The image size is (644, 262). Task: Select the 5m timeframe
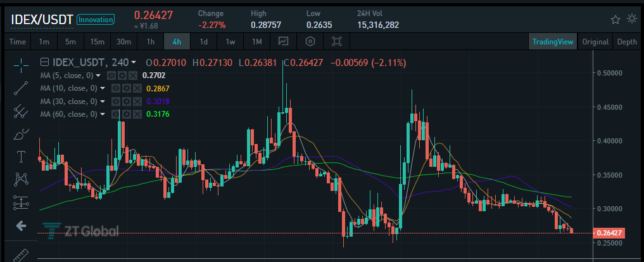[x=70, y=41]
